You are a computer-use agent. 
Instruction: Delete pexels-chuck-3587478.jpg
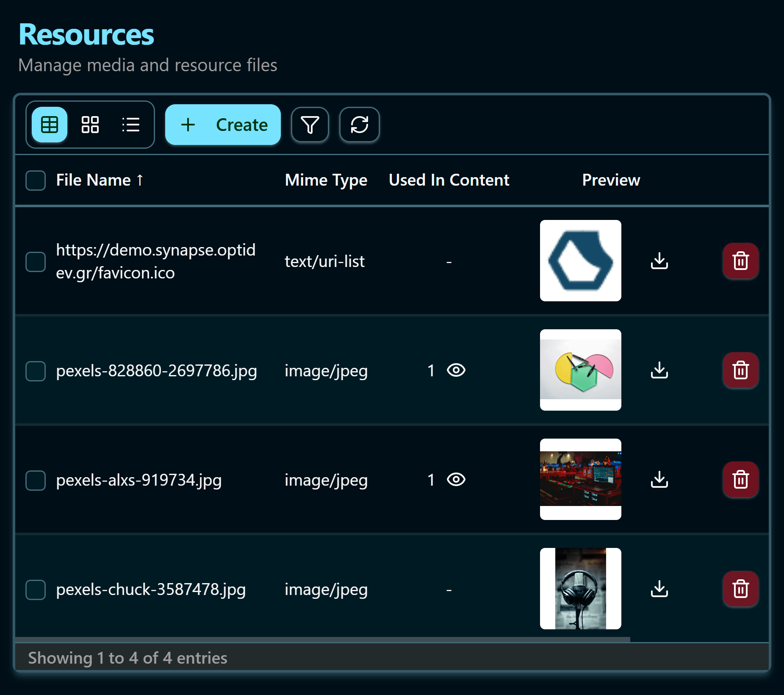(740, 589)
